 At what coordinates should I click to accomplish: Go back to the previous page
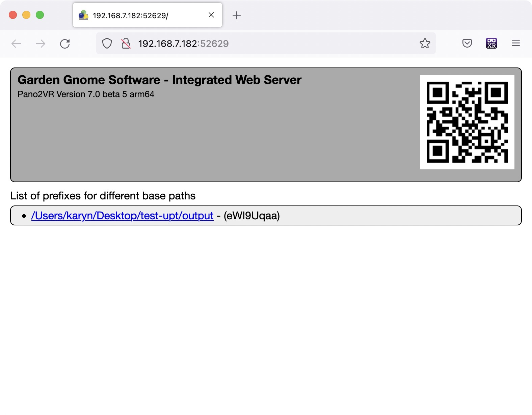tap(16, 44)
